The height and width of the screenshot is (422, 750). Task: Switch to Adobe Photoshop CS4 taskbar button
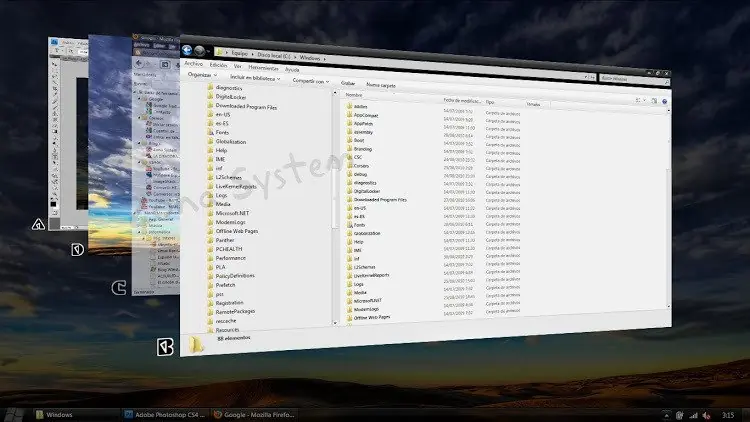[165, 415]
